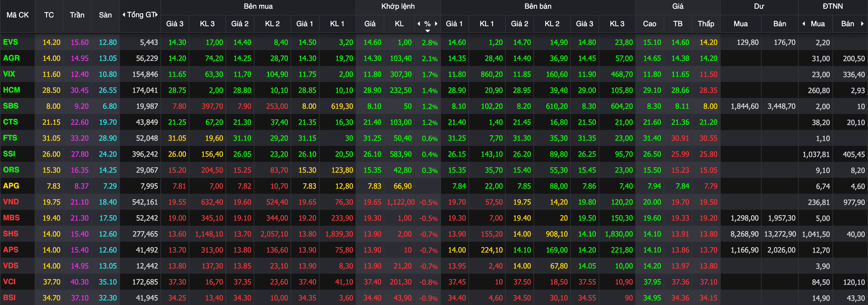
Task: Open stock symbol CTS
Action: click(11, 122)
